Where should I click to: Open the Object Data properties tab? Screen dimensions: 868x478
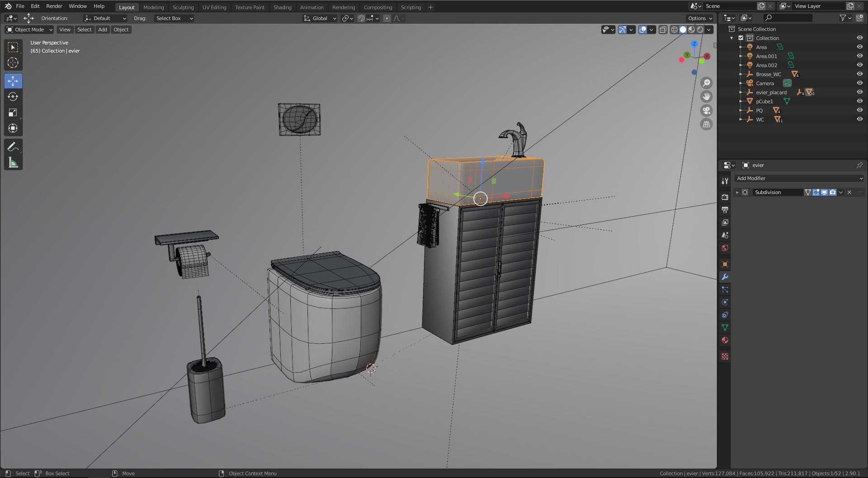coord(725,327)
